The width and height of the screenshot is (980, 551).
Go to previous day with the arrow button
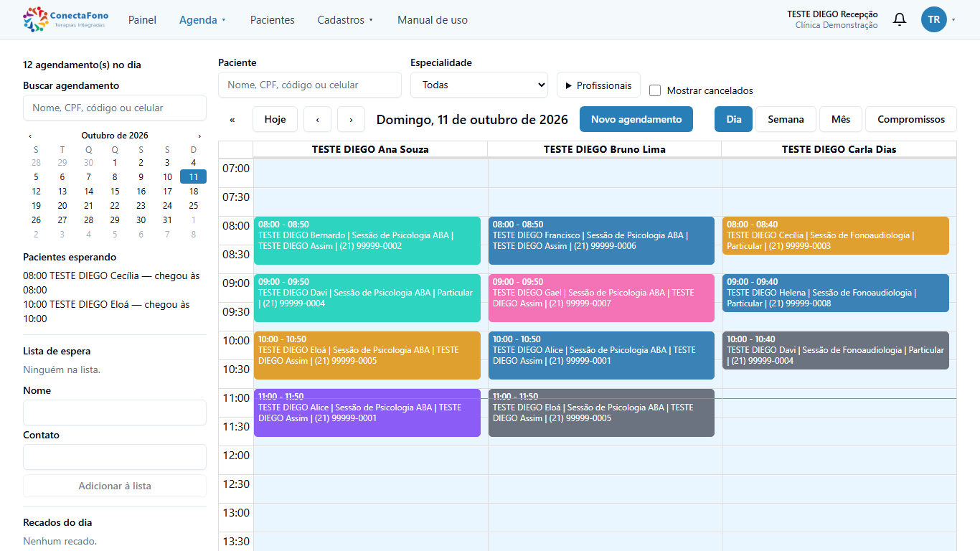coord(317,119)
